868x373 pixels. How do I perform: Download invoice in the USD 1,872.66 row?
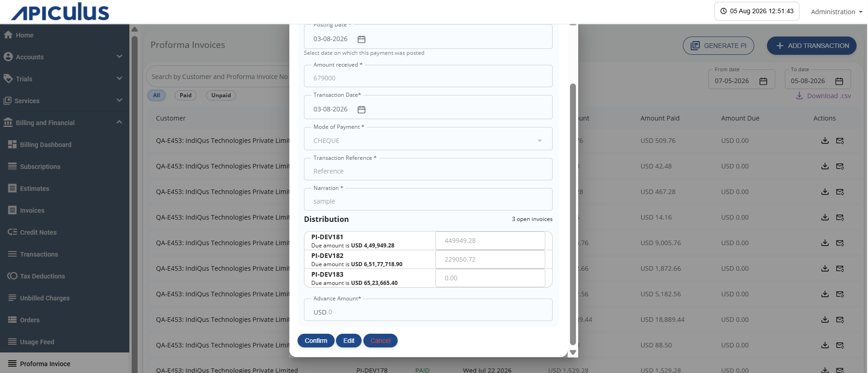(825, 268)
